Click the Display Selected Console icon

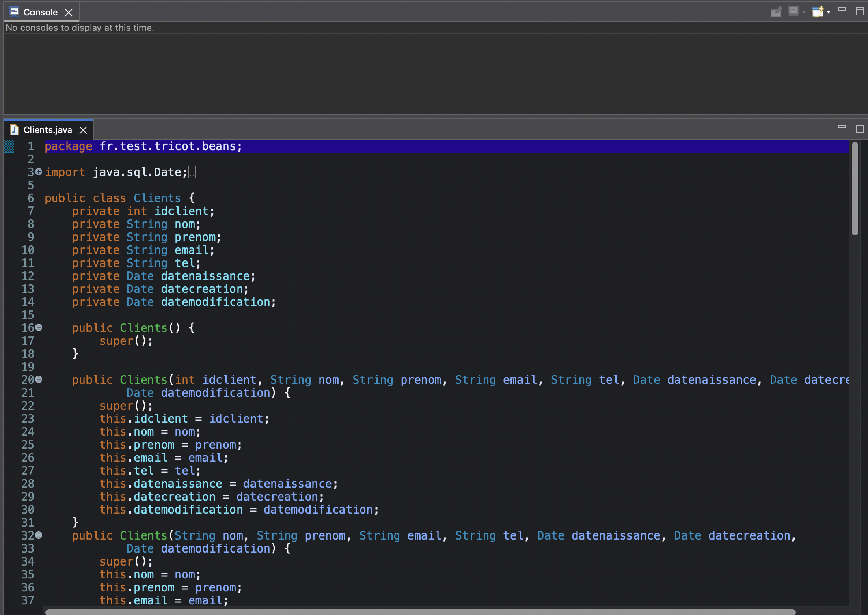click(793, 11)
